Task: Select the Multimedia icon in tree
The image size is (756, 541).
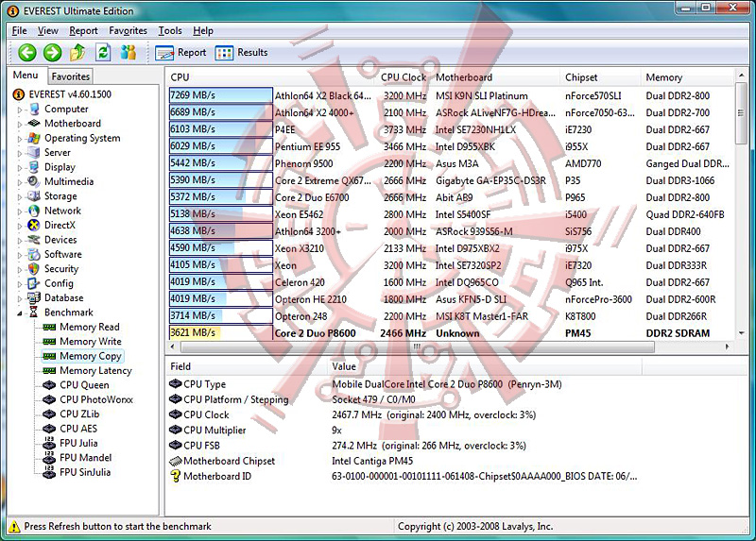Action: tap(34, 181)
